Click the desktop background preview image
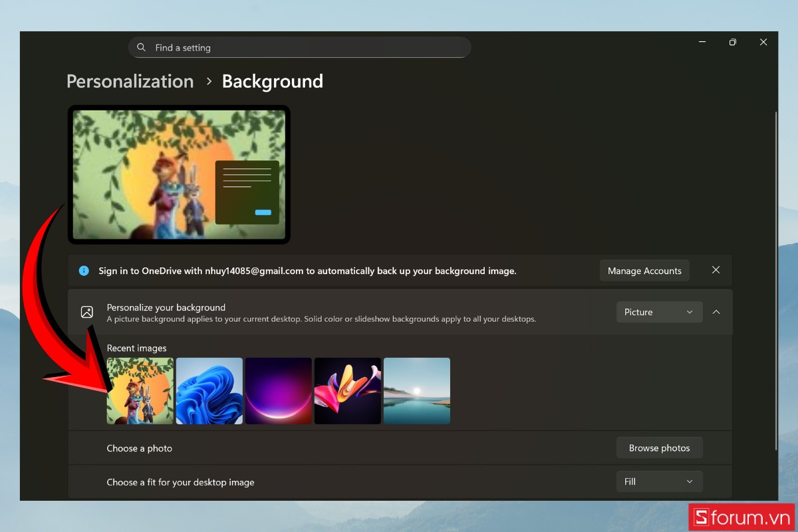Screen dimensions: 798x532 tap(179, 175)
